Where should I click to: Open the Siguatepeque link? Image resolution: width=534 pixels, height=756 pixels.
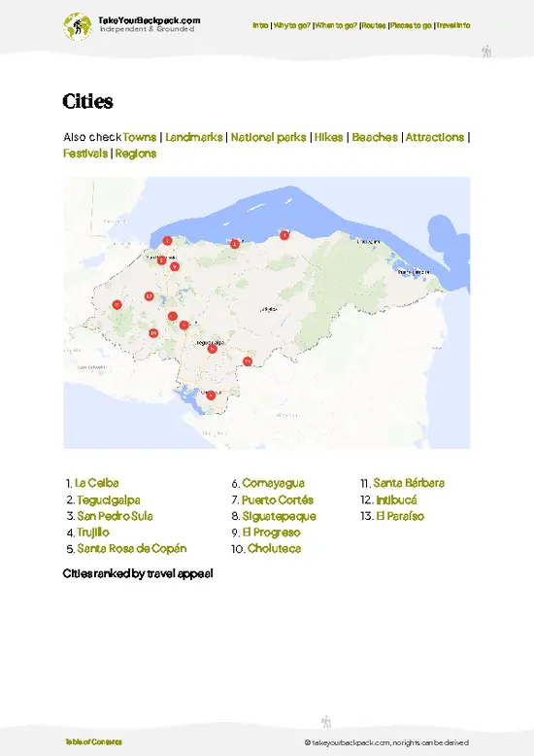click(279, 516)
